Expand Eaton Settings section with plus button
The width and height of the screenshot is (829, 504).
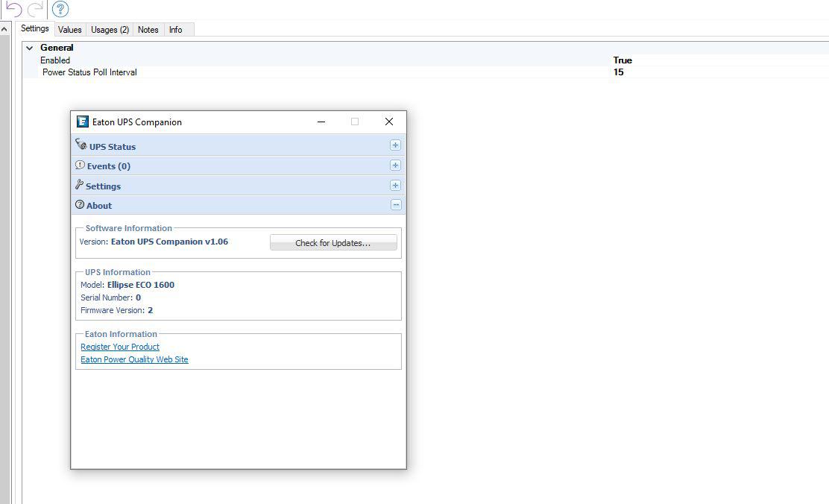pyautogui.click(x=395, y=186)
